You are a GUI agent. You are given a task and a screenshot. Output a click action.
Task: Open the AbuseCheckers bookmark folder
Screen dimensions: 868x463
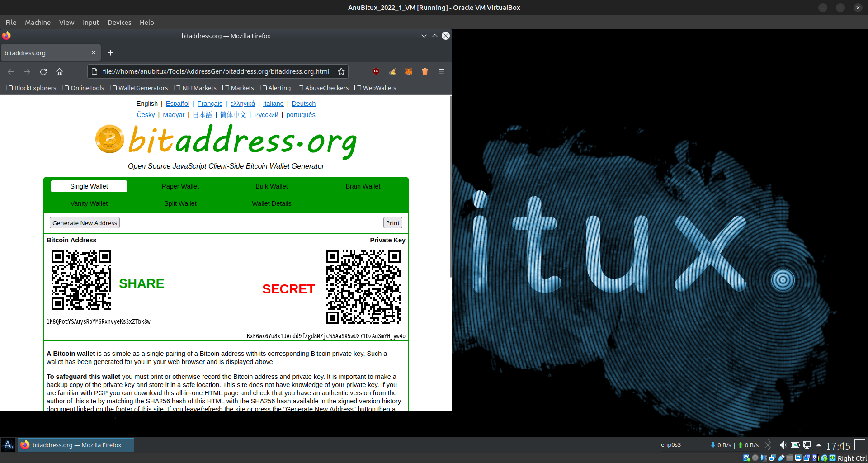click(323, 88)
